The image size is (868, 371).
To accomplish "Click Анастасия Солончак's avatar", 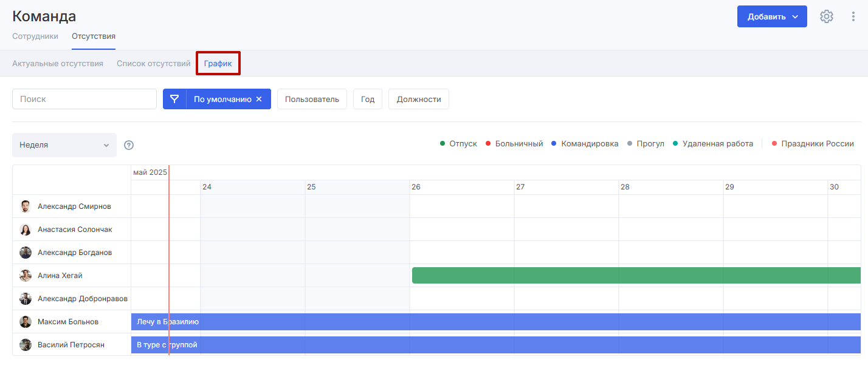I will [x=26, y=230].
